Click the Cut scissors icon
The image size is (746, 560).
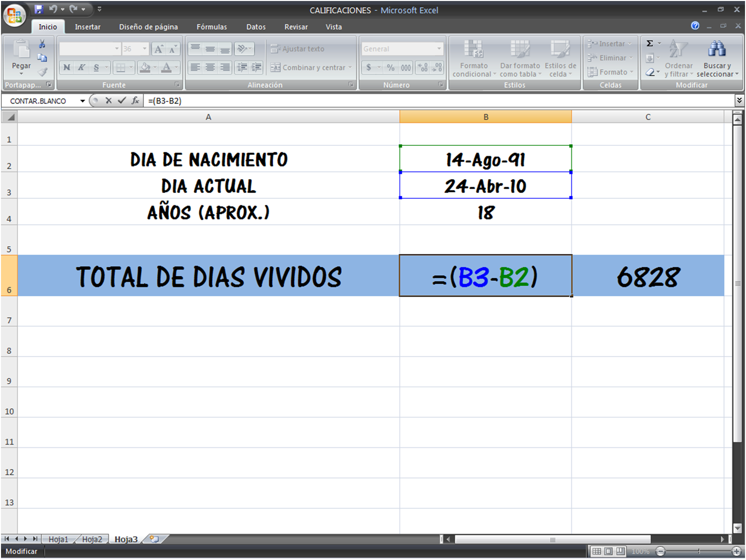click(42, 44)
